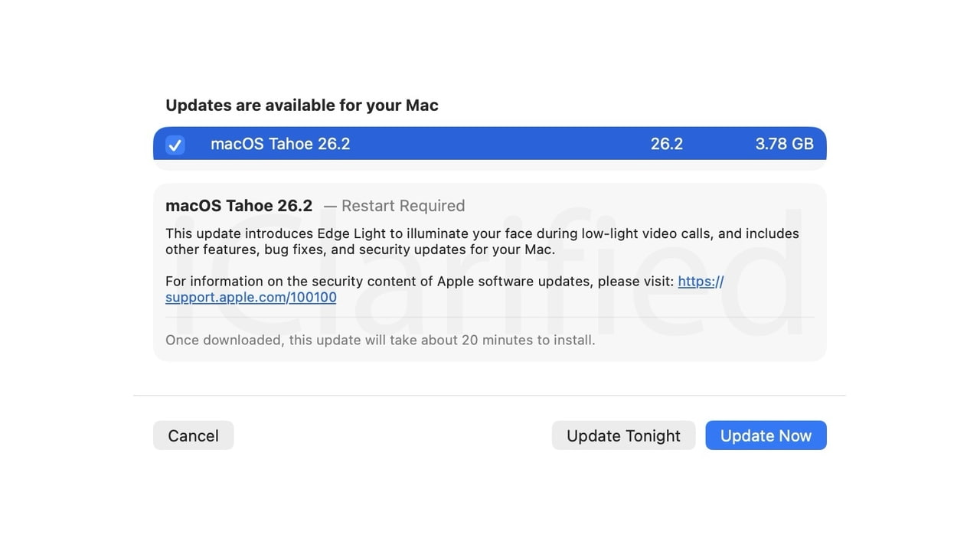This screenshot has width=980, height=551.
Task: Choose Update Tonight
Action: pos(623,435)
